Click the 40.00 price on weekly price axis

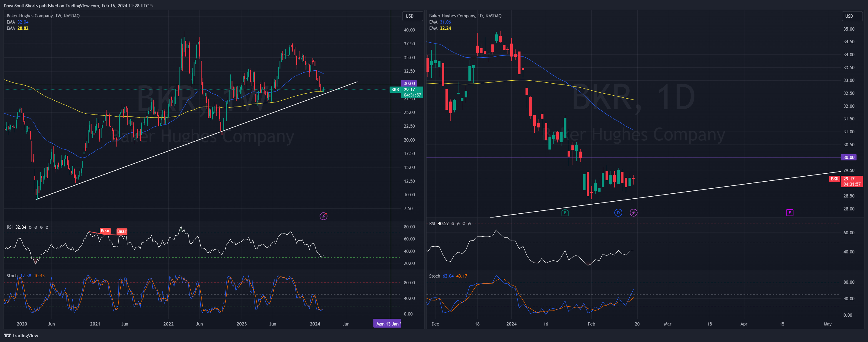[x=409, y=30]
